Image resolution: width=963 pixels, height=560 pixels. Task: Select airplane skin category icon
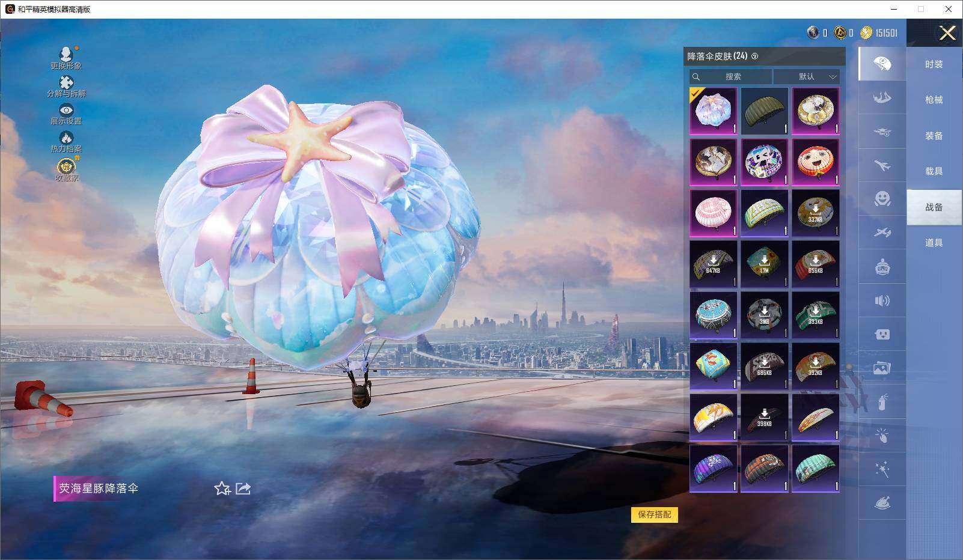pos(882,165)
